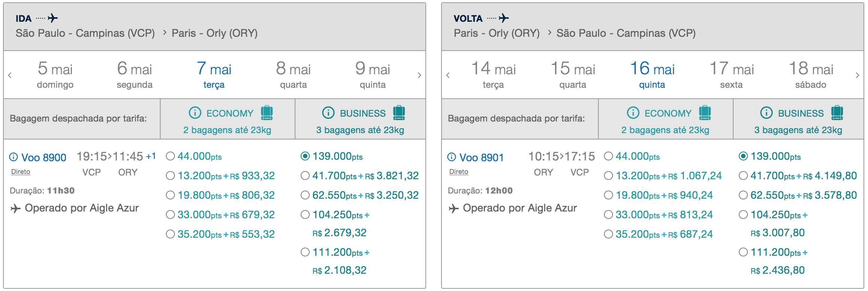Click Economy baggage suitcase icon in IDA panel
Screen dimensions: 868x291
click(x=267, y=112)
